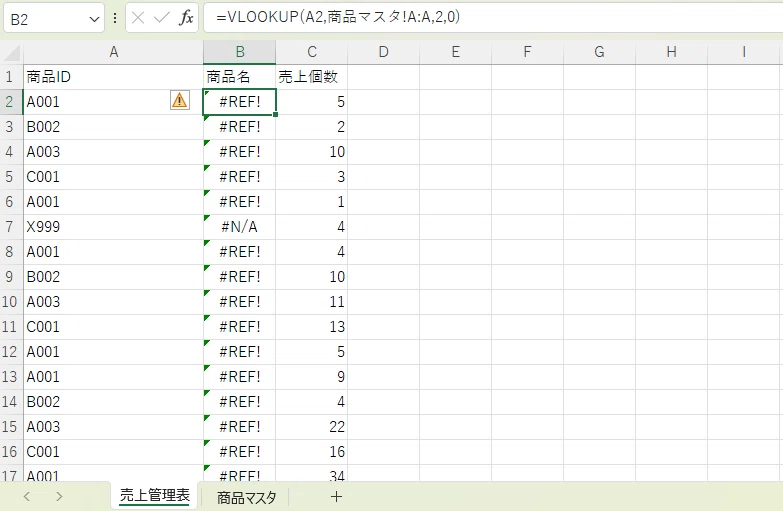Select the #REF! cell in row 3
This screenshot has height=511, width=783.
tap(240, 127)
